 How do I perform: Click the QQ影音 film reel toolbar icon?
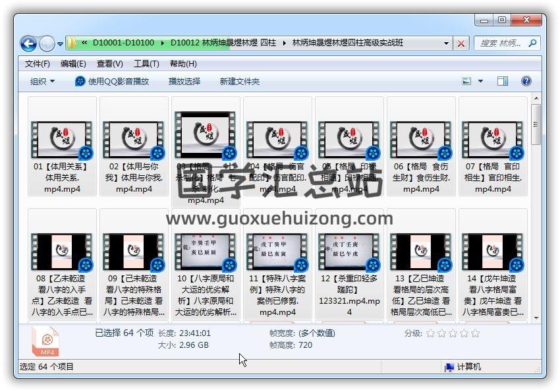pyautogui.click(x=80, y=82)
